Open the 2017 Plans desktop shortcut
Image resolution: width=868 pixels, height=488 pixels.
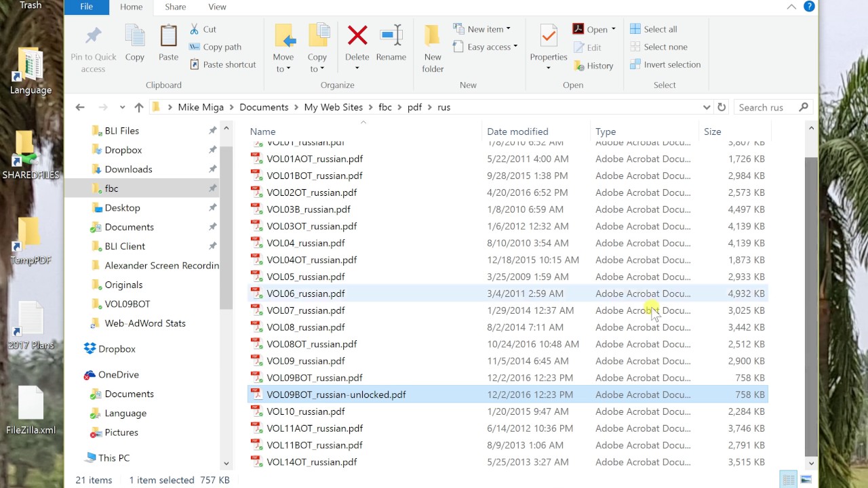pos(31,325)
